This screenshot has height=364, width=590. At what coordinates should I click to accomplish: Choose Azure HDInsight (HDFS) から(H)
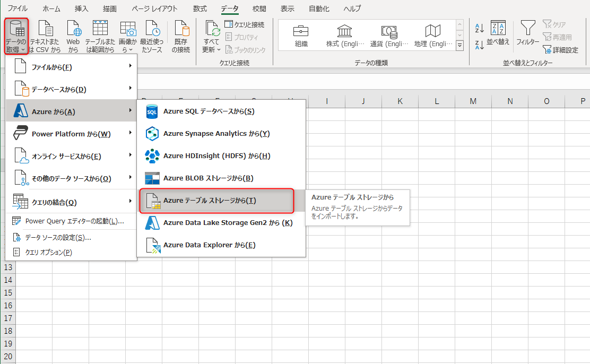point(221,156)
